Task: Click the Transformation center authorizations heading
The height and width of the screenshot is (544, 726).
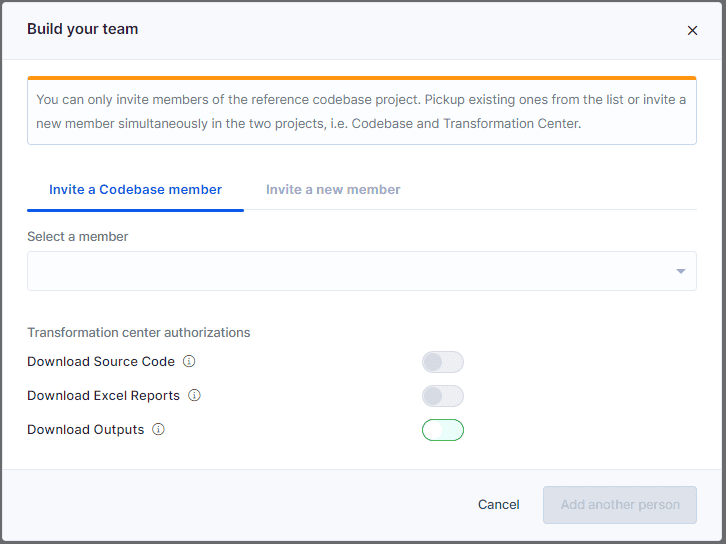Action: [138, 332]
